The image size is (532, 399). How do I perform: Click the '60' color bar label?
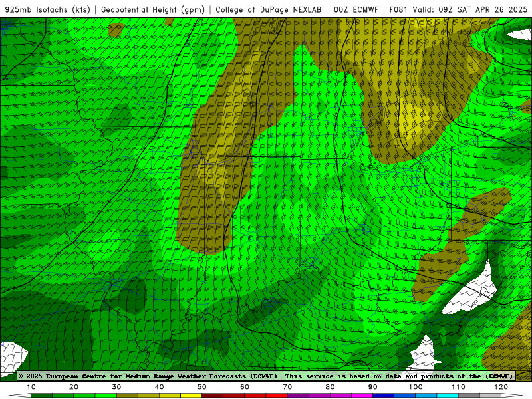pos(245,387)
